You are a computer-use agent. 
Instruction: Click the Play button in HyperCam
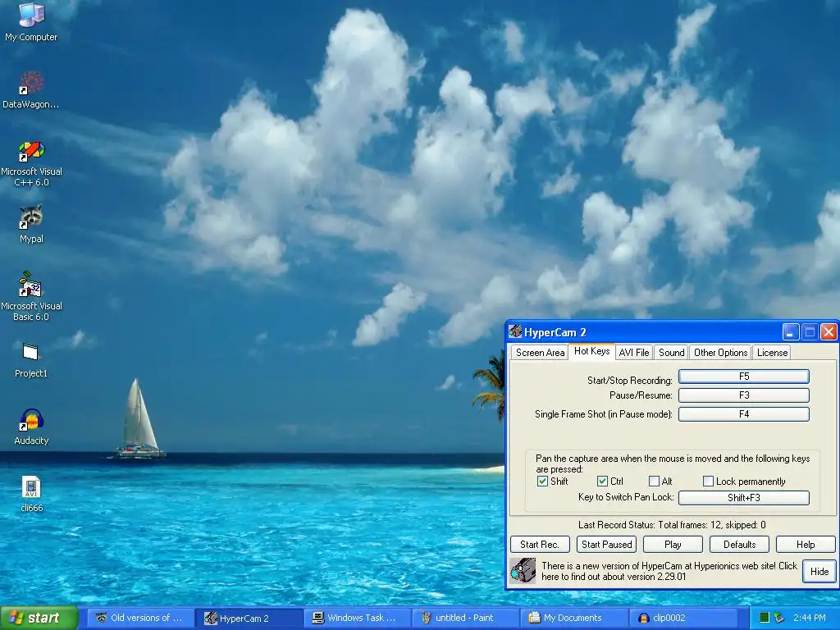click(x=673, y=545)
